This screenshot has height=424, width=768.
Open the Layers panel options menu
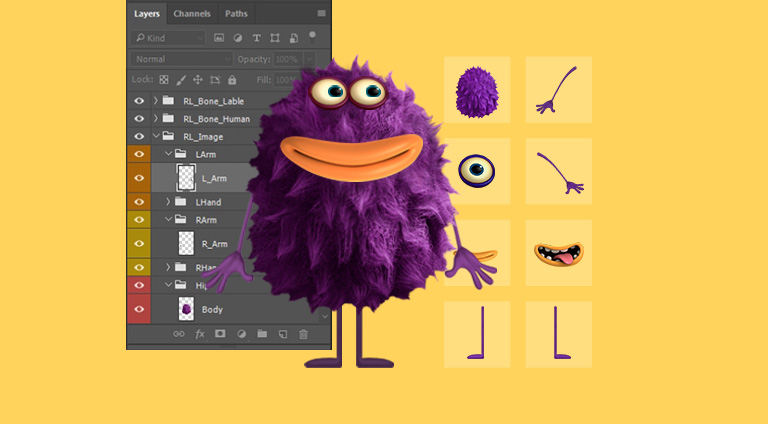point(321,14)
